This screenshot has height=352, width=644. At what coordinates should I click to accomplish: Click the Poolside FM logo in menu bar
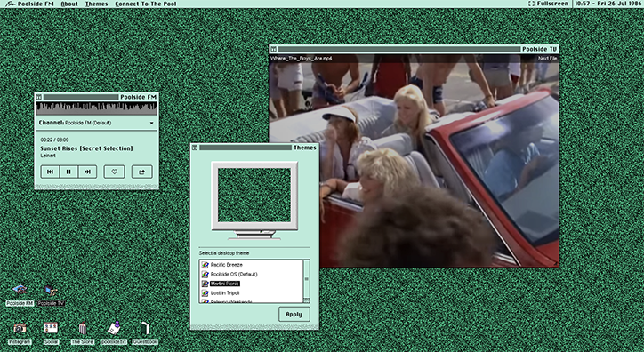pyautogui.click(x=29, y=4)
